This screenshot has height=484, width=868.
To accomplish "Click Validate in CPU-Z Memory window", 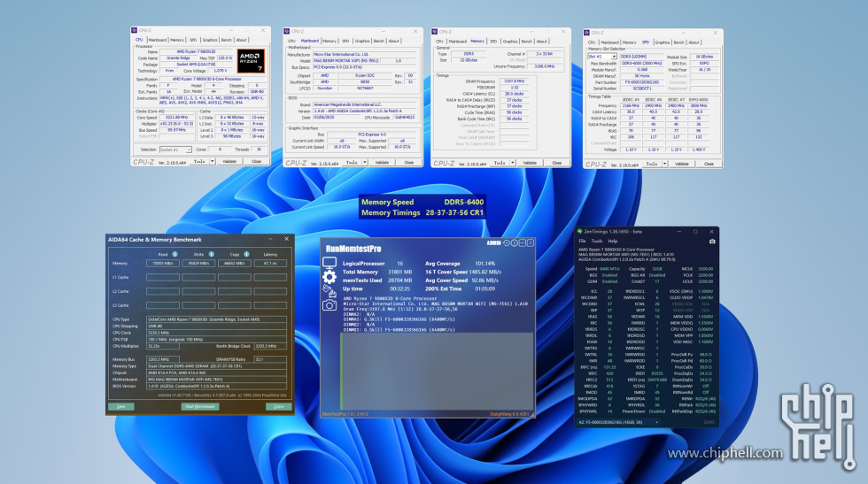I will (531, 163).
